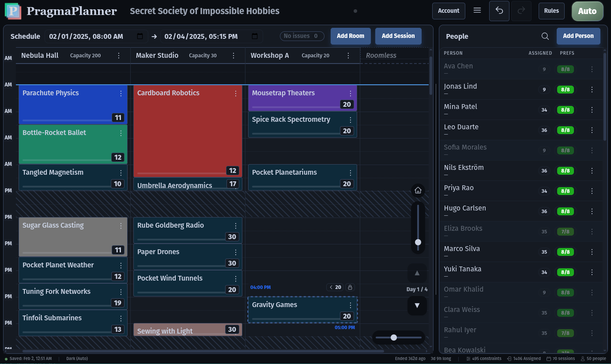Open options menu for Parachute Physics session
This screenshot has width=611, height=364.
tap(121, 93)
